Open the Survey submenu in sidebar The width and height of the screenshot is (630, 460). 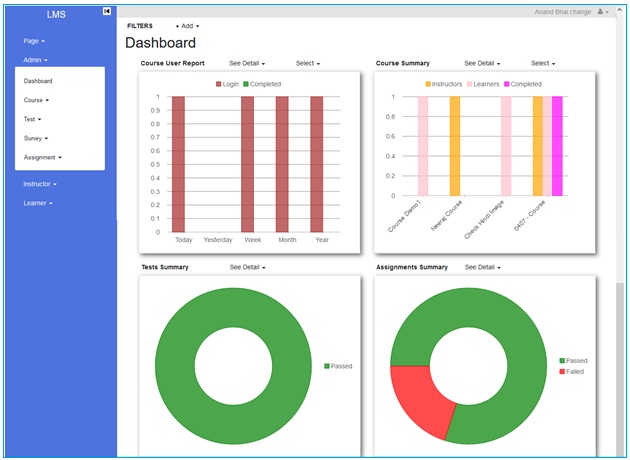(x=36, y=138)
